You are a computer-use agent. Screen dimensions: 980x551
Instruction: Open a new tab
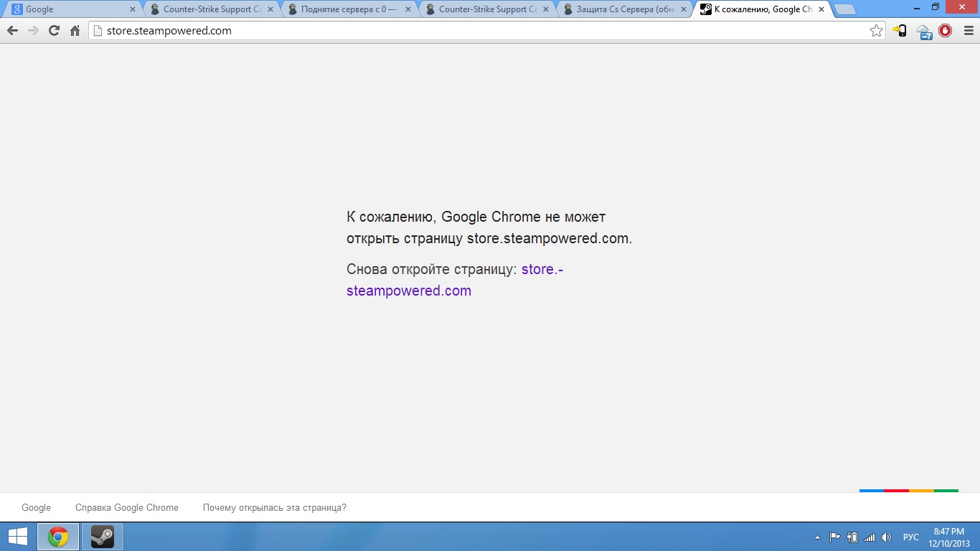[845, 10]
